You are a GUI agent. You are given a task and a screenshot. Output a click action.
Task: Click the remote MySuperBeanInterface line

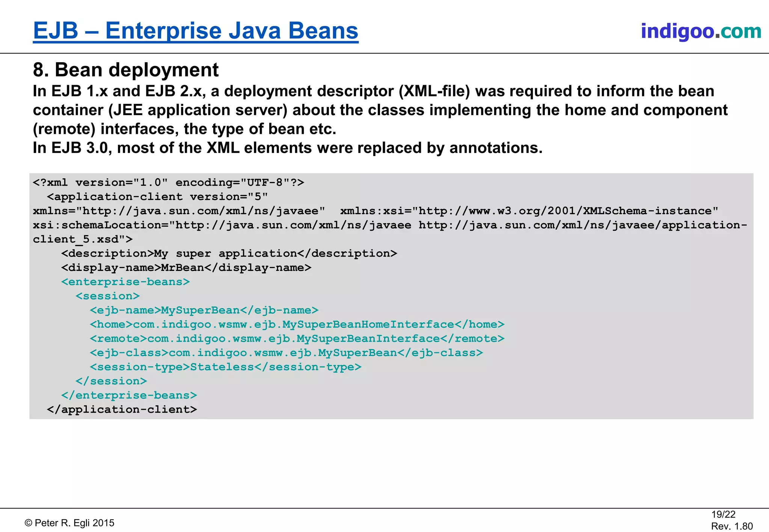(297, 339)
